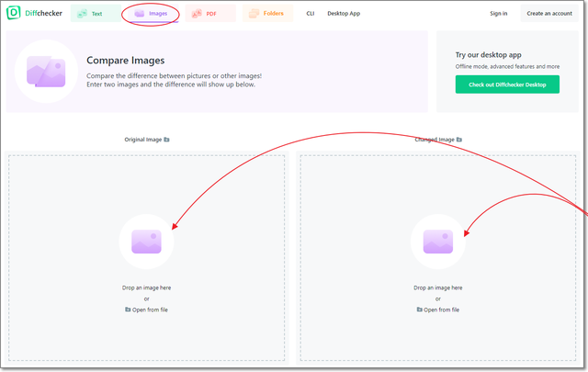Image resolution: width=588 pixels, height=372 pixels.
Task: Click the Drop an image here text on the left
Action: (147, 287)
